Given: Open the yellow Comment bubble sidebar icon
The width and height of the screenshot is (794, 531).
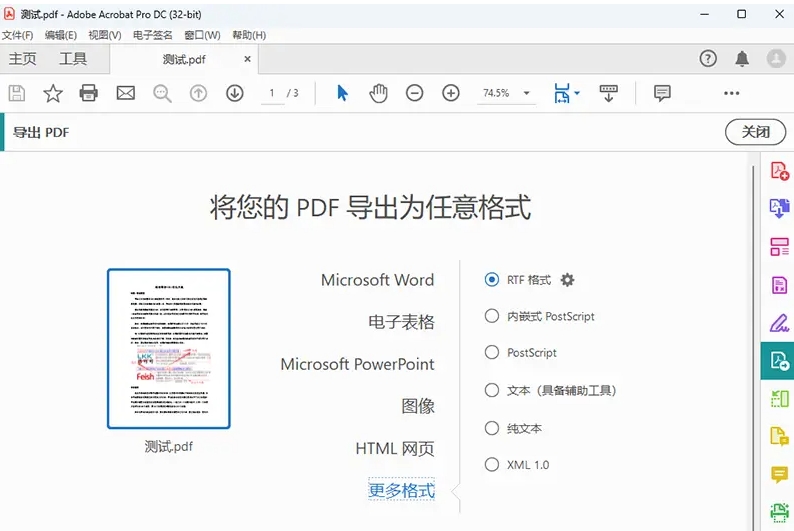Looking at the screenshot, I should click(779, 474).
